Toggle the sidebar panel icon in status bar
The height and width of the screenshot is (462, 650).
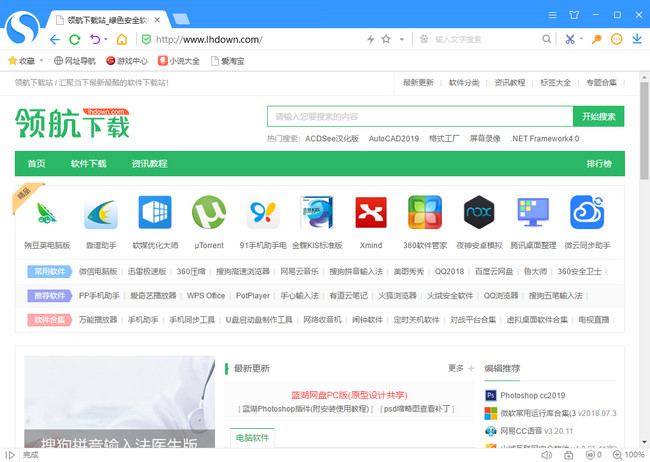[x=10, y=455]
